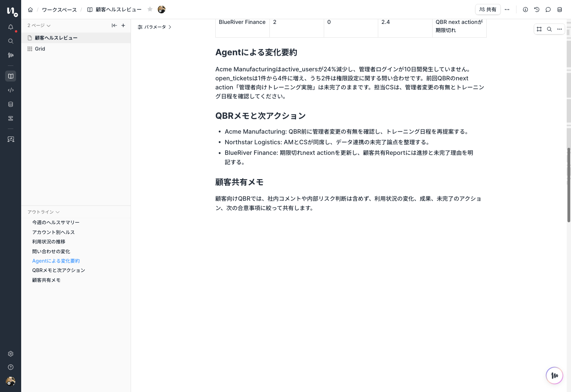571x392 pixels.
Task: Jump to 顧客共有メモ in outline
Action: (46, 280)
